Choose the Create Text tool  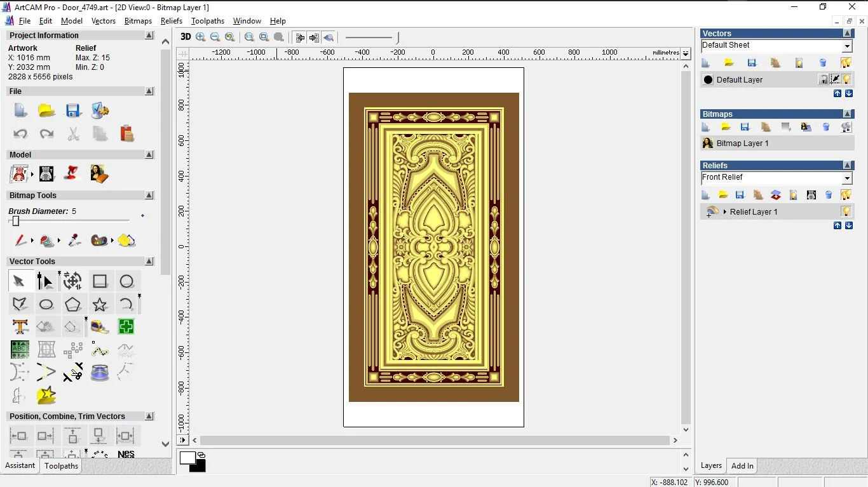coord(20,327)
